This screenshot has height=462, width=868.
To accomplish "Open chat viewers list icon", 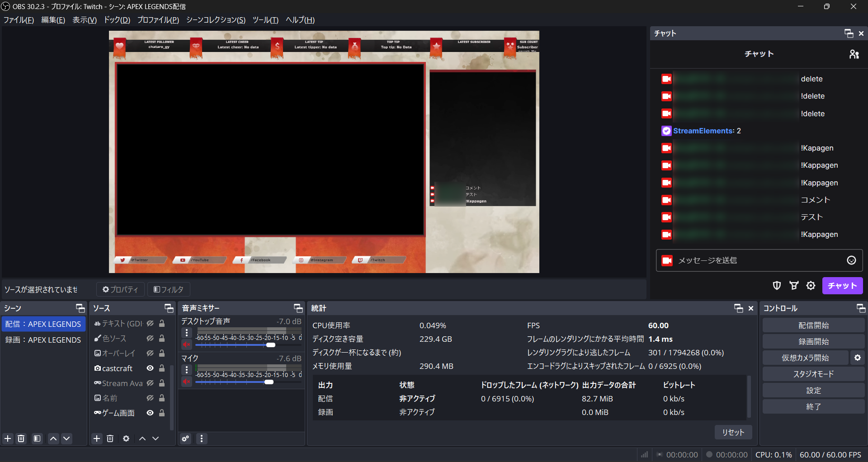I will pyautogui.click(x=854, y=54).
